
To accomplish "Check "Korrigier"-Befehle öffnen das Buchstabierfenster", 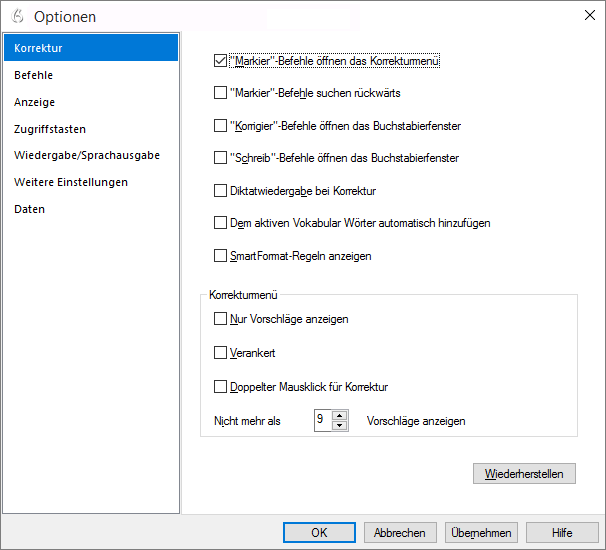I will pos(220,126).
